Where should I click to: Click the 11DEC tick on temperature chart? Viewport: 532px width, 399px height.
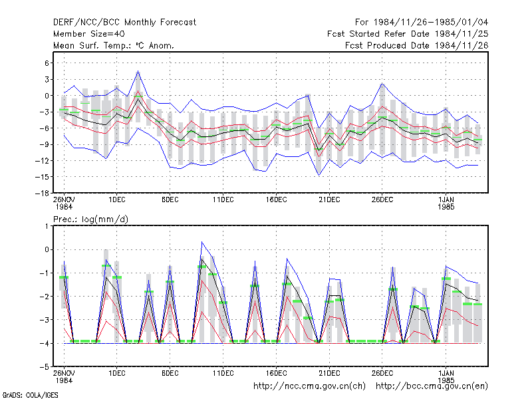point(223,200)
